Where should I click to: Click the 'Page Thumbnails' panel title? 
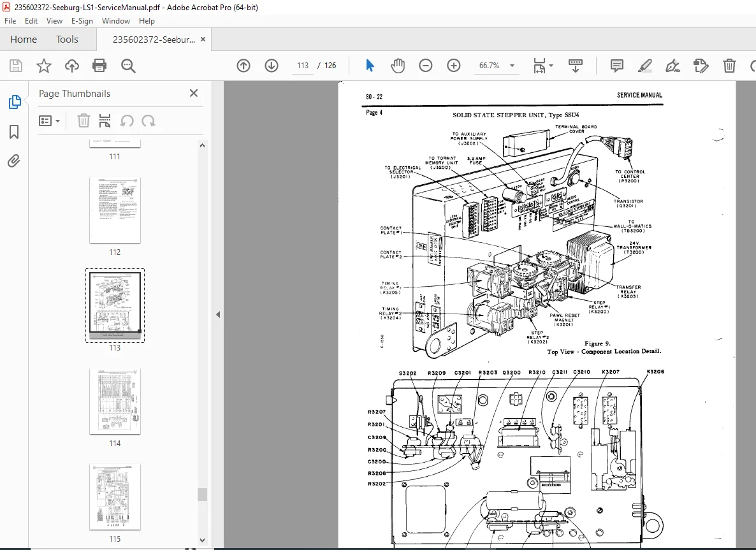point(74,94)
